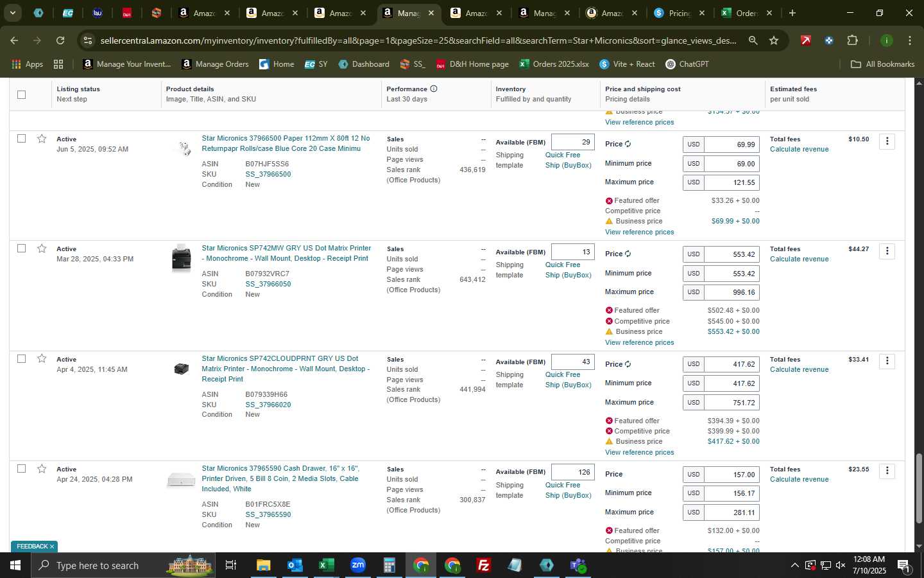
Task: Open the Windows Start menu
Action: pos(15,565)
